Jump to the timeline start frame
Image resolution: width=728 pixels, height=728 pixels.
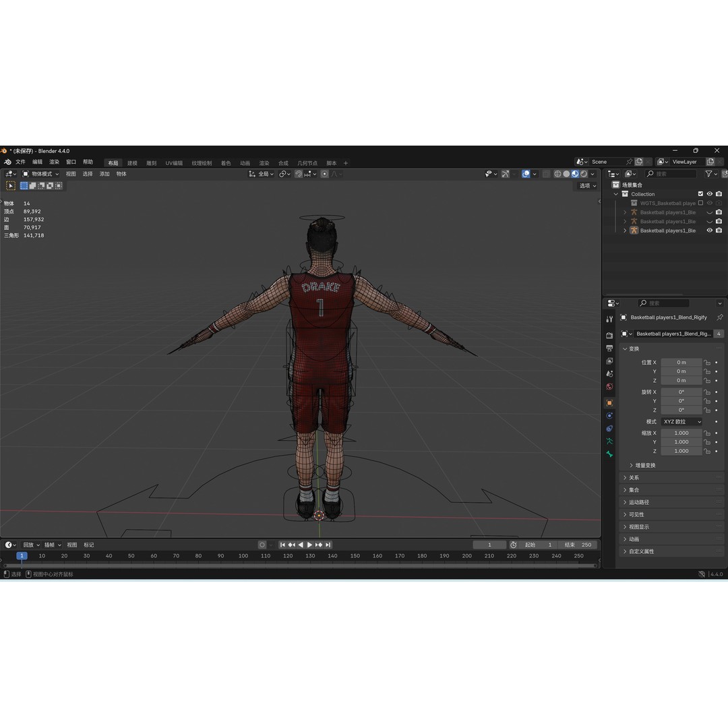282,545
